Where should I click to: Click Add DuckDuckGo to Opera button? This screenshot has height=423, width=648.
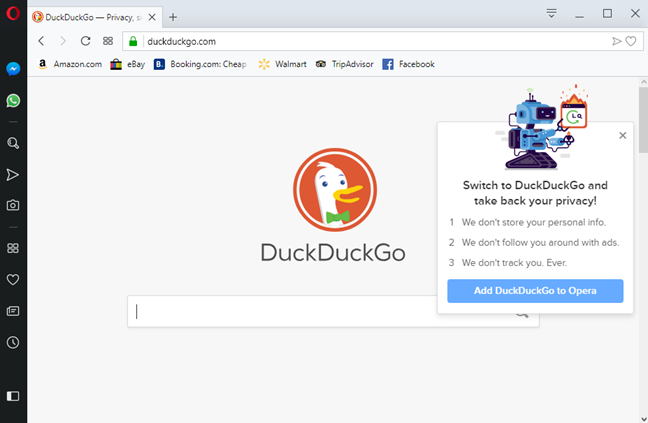[x=535, y=291]
